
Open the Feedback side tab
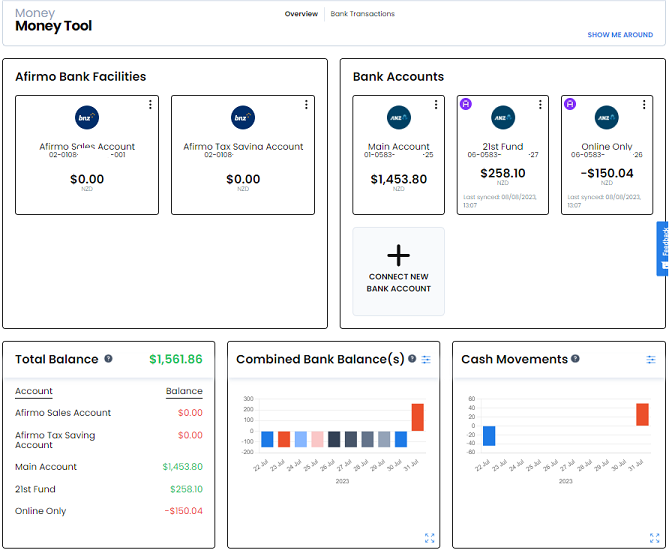[663, 249]
